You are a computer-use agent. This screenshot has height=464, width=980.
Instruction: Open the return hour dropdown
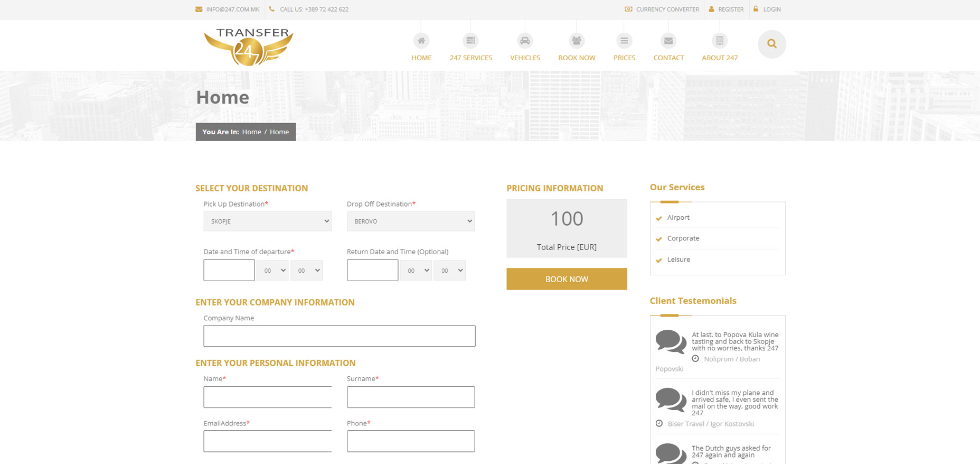click(416, 271)
